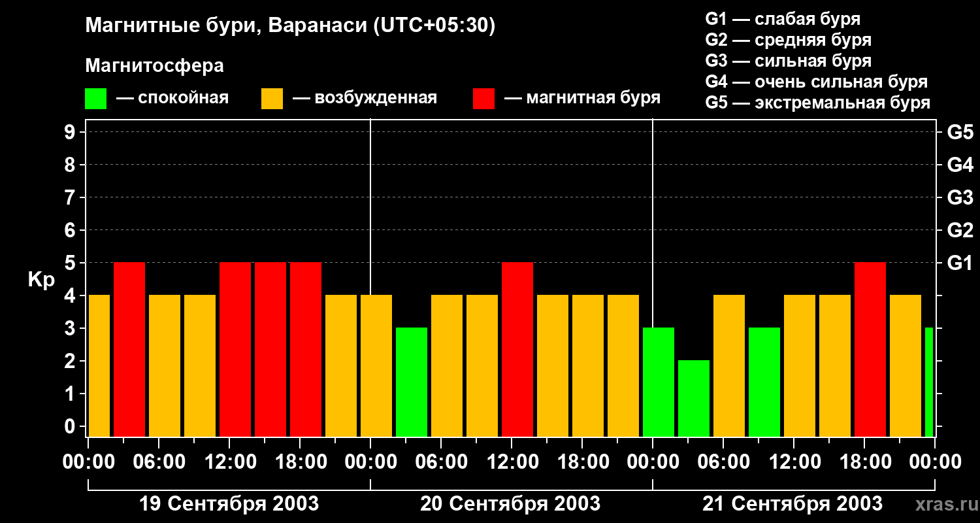Click the last red bar on 19 September
This screenshot has height=523, width=980.
pos(306,350)
